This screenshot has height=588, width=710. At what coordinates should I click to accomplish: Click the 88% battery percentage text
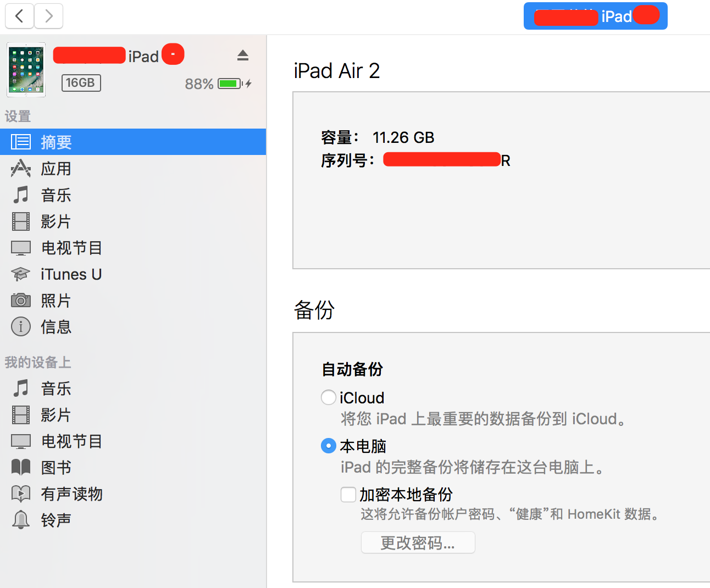[199, 84]
